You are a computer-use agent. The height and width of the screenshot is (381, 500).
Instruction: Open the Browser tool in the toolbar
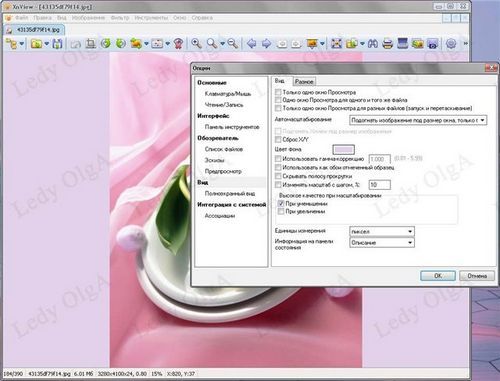tap(12, 43)
